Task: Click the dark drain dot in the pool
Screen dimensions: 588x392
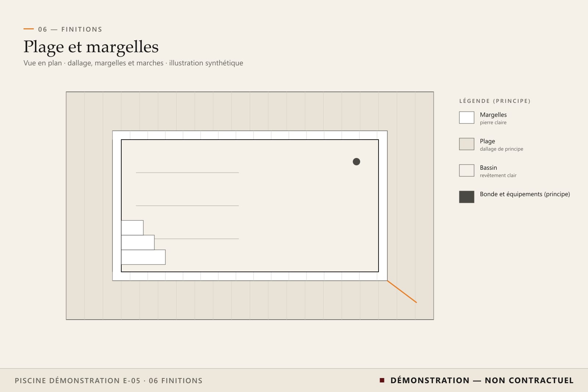Action: pyautogui.click(x=356, y=162)
